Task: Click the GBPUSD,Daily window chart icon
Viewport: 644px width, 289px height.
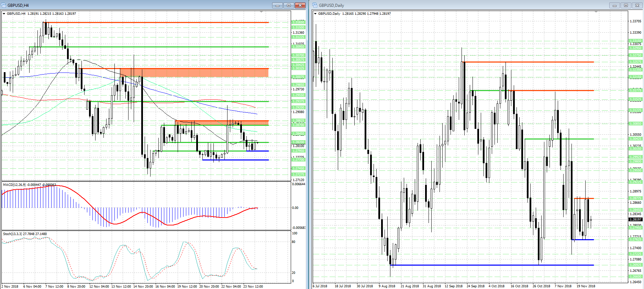Action: click(315, 5)
